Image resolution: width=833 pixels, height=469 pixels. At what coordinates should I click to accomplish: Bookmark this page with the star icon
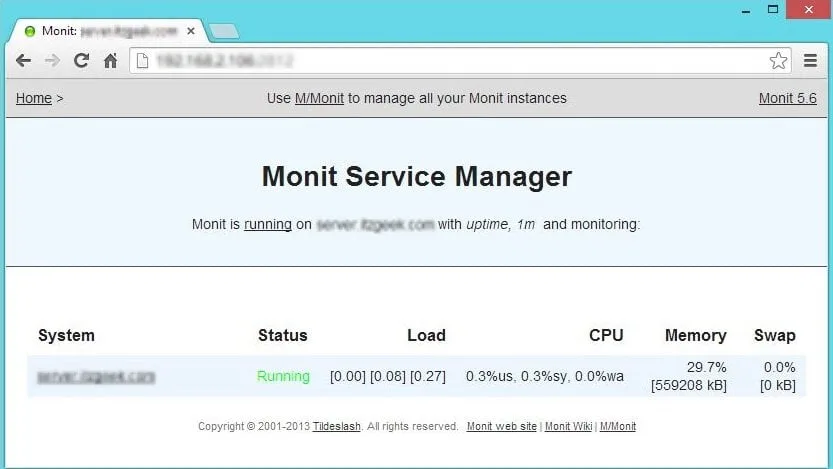[778, 61]
